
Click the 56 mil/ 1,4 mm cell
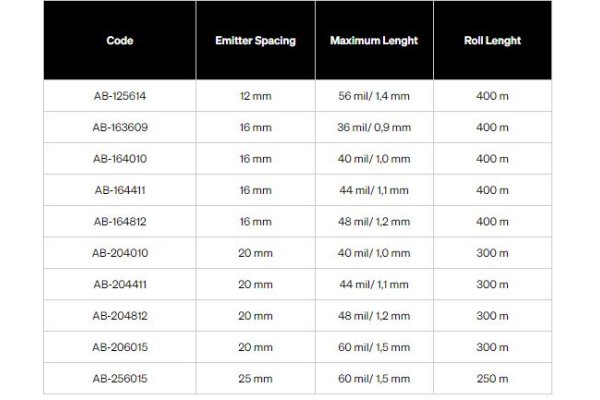pyautogui.click(x=373, y=97)
